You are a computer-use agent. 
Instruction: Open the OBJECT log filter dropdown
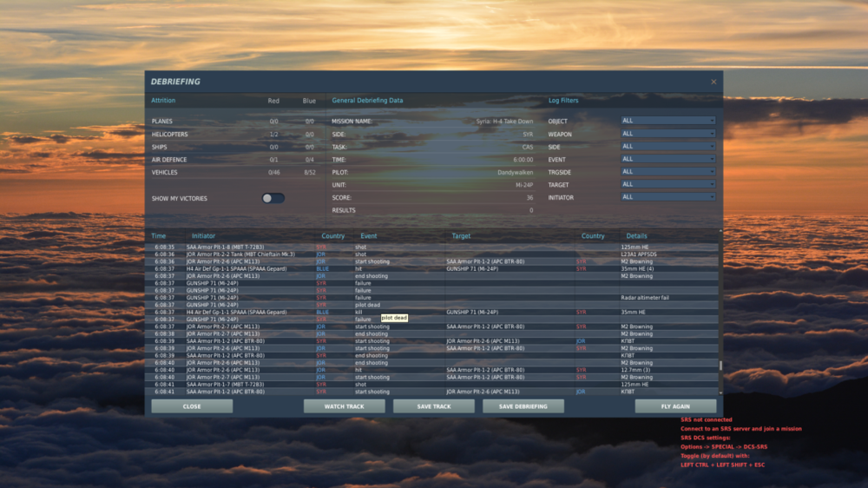pyautogui.click(x=667, y=121)
